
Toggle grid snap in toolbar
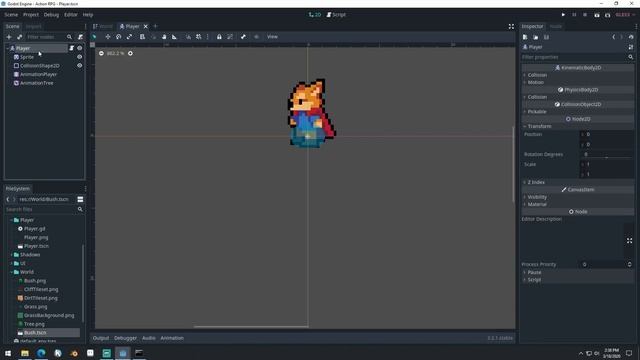point(198,37)
